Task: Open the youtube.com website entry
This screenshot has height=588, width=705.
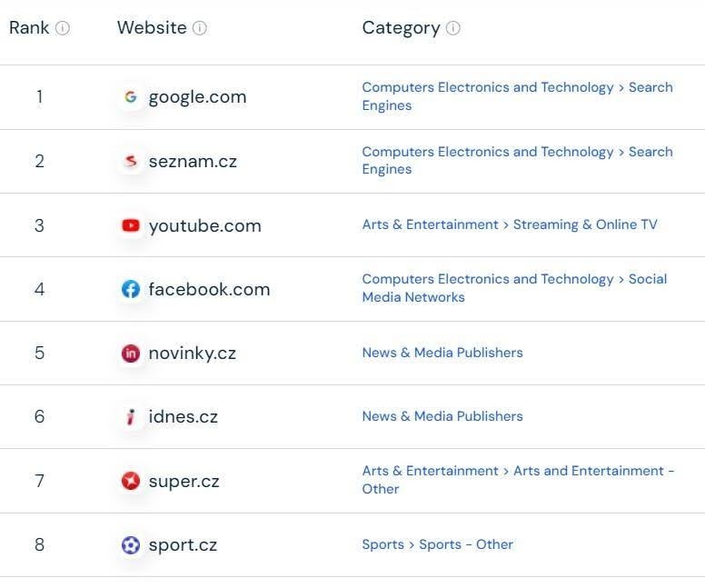Action: (205, 226)
